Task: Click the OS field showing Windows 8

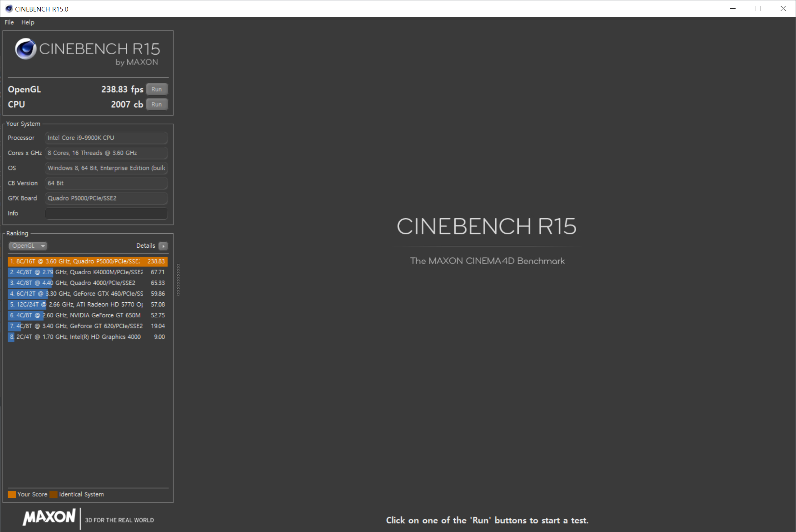Action: click(x=106, y=168)
